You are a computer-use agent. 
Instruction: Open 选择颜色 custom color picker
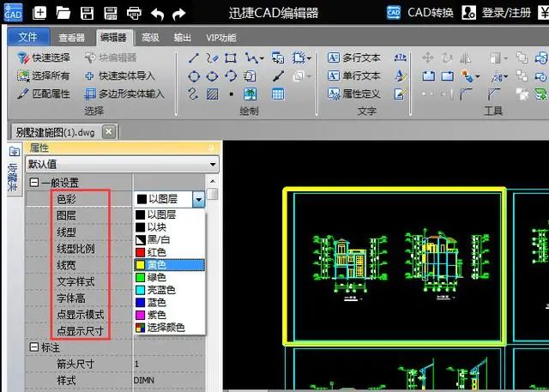pos(170,328)
